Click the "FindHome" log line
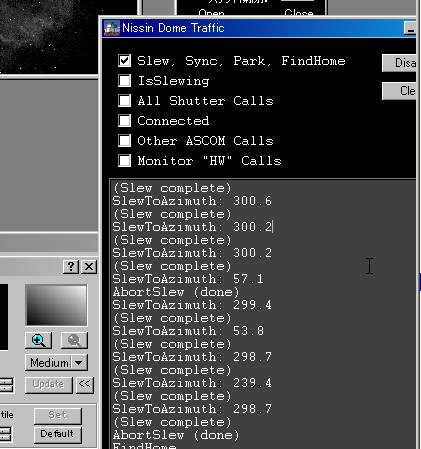This screenshot has height=449, width=421. [x=144, y=445]
